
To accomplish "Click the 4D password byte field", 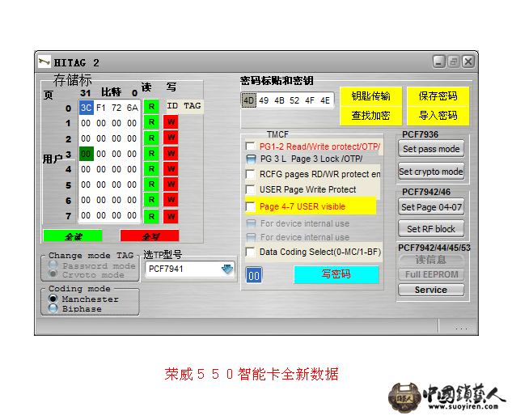I will [x=249, y=100].
